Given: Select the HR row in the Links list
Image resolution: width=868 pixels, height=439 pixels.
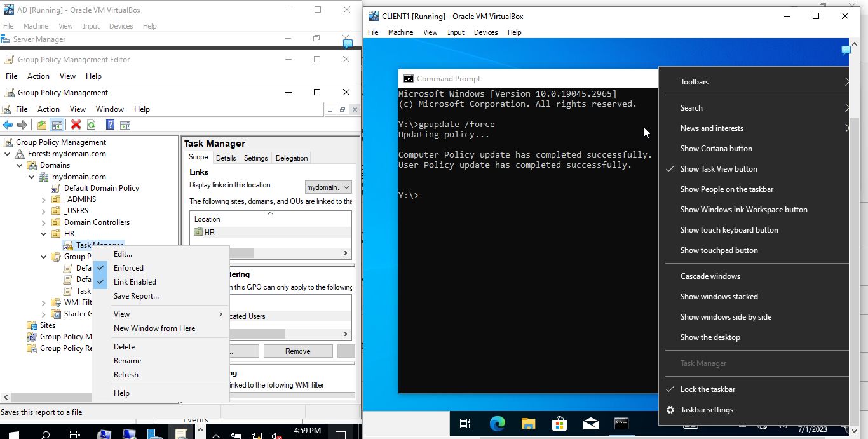Looking at the screenshot, I should click(270, 233).
